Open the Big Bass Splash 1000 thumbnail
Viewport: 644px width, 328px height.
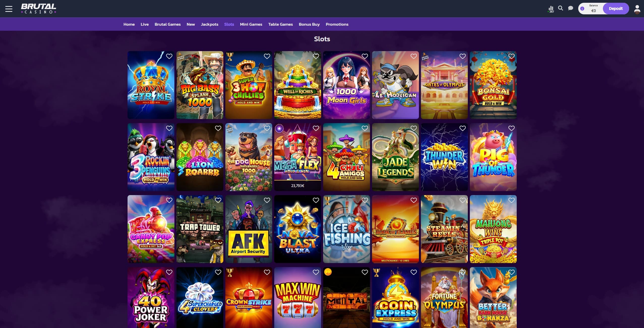[x=200, y=85]
